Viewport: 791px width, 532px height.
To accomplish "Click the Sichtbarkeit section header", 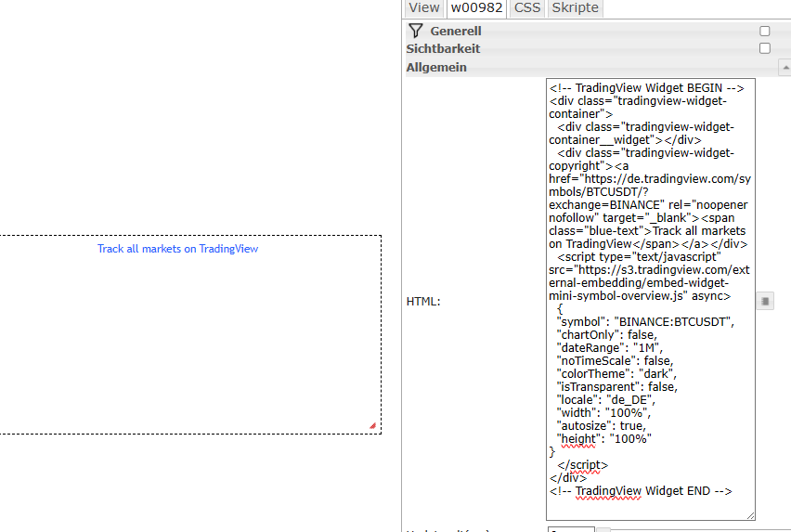I will (443, 49).
